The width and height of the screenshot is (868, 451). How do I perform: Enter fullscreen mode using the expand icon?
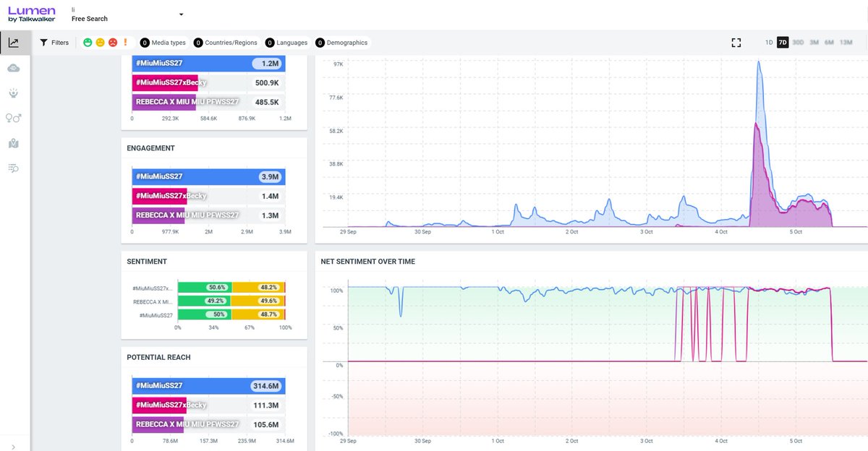pos(736,43)
